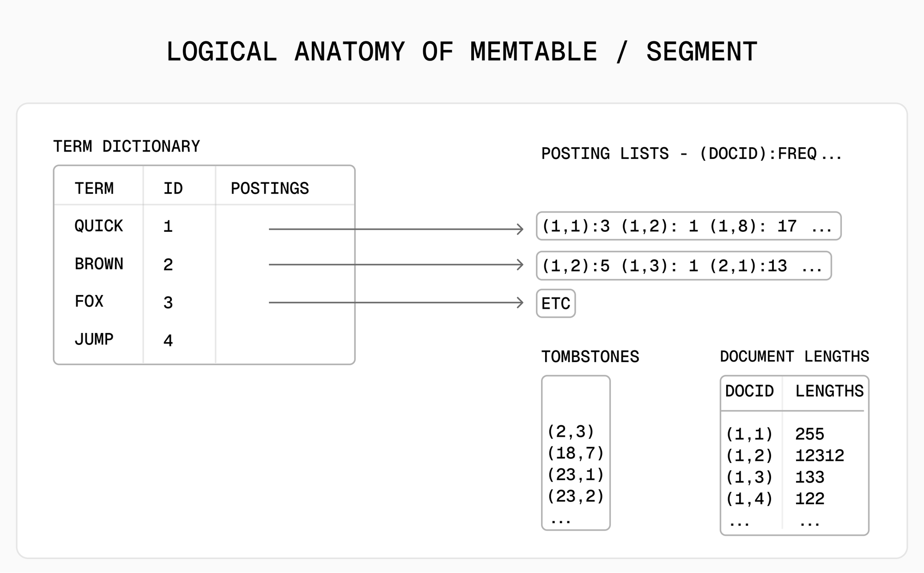Click the TERM column header
This screenshot has height=573, width=924.
tap(94, 188)
